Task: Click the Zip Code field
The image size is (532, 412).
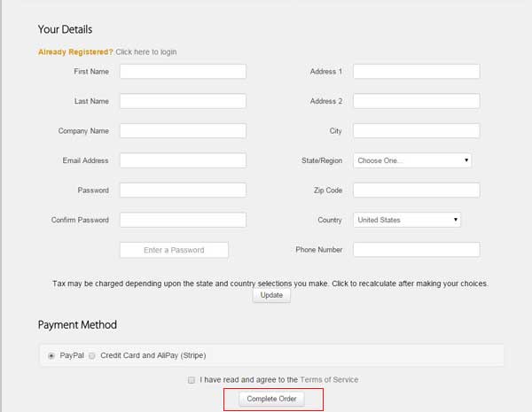Action: pyautogui.click(x=417, y=190)
